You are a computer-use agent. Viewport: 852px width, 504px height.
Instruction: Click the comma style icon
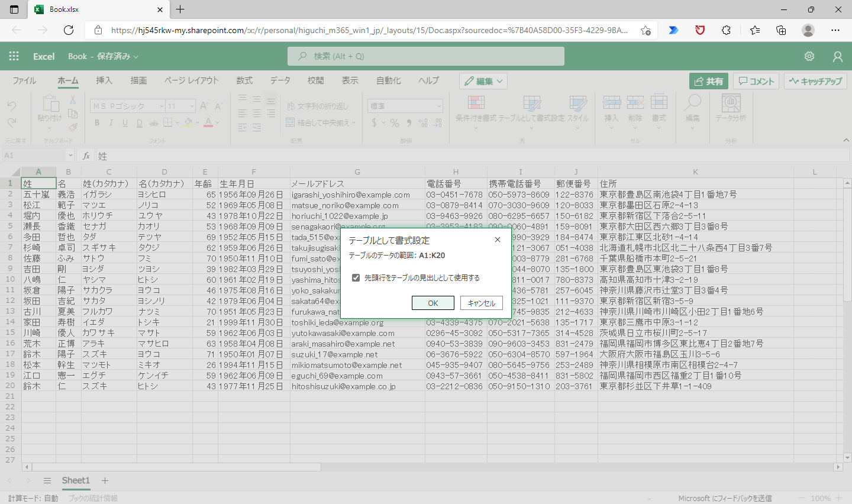click(x=409, y=123)
